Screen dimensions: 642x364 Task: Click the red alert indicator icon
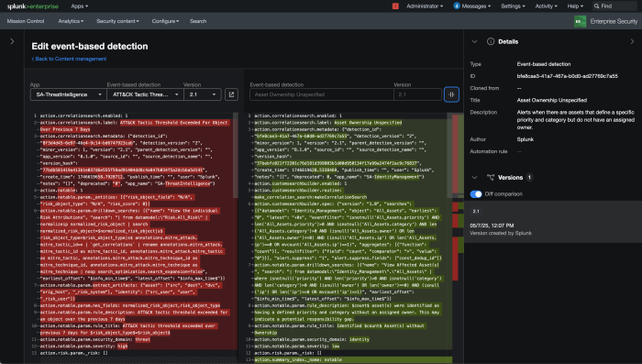pos(395,6)
